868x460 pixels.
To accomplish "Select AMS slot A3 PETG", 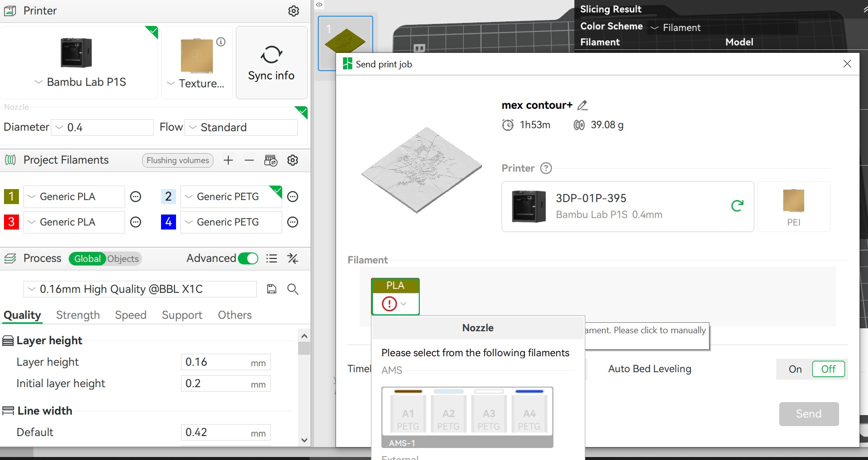I will point(489,414).
